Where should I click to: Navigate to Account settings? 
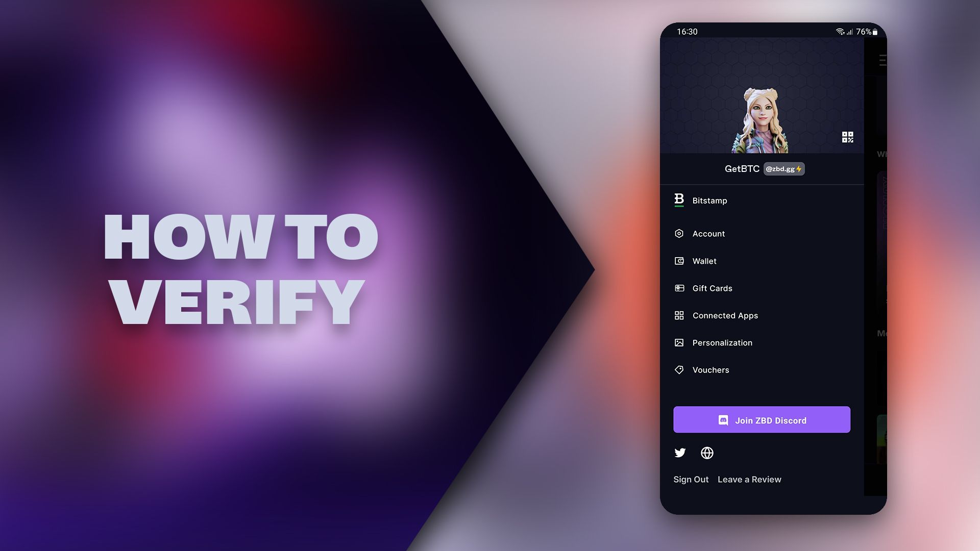709,234
